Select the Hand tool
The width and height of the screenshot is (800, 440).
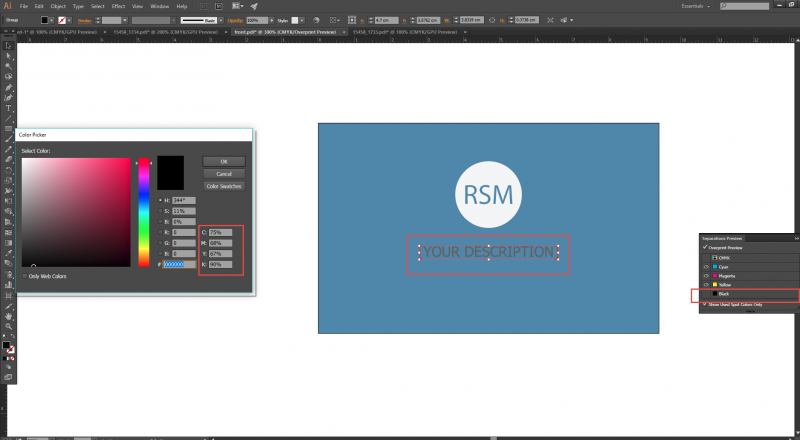tap(8, 315)
